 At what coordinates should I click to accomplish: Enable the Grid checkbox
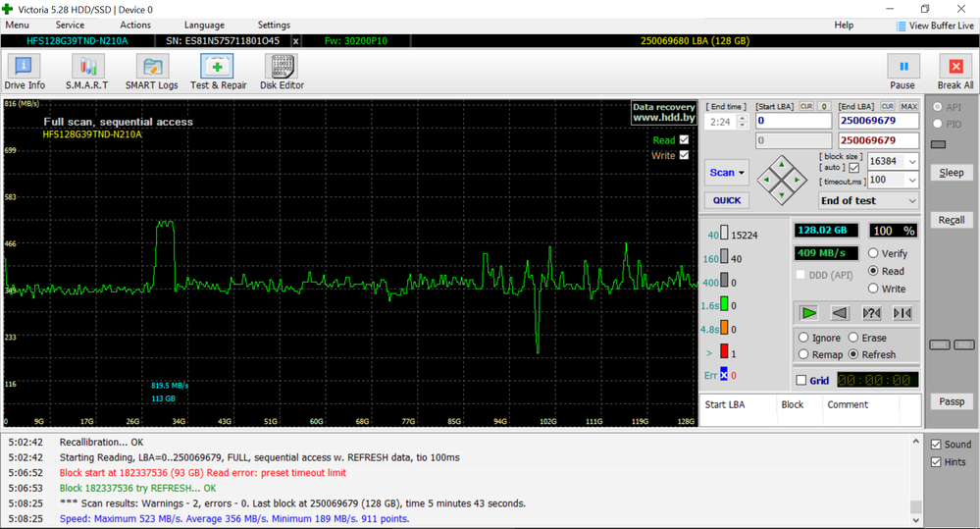pos(801,381)
